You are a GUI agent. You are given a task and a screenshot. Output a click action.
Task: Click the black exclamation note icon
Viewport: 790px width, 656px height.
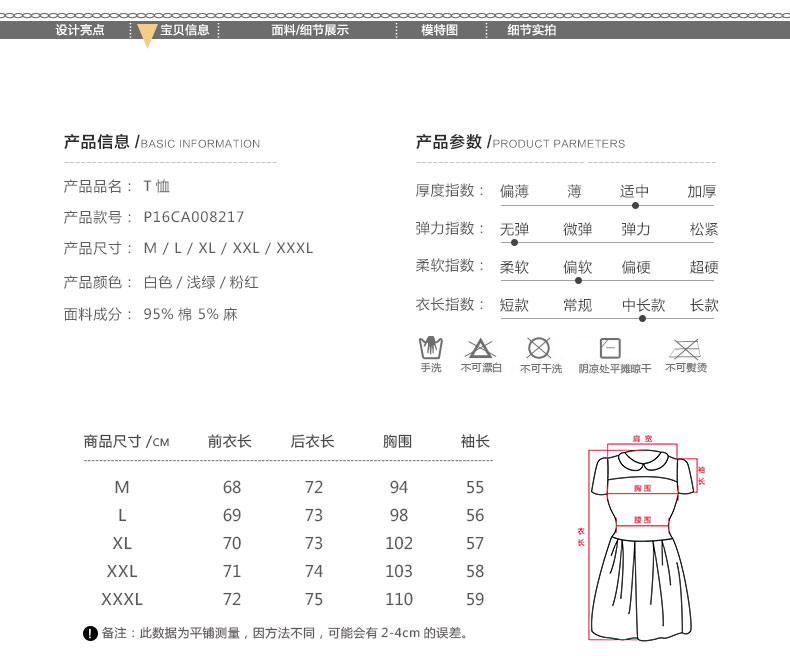coord(90,633)
